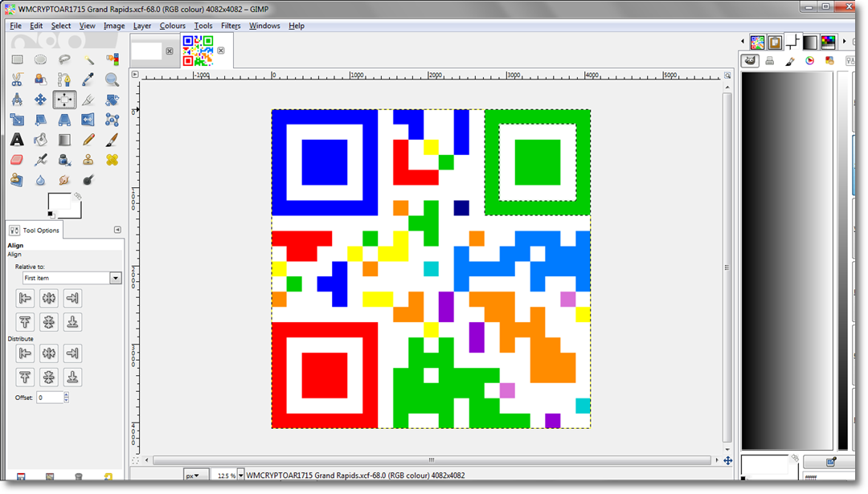Select the Blur/Sharpen droplet tool

40,180
